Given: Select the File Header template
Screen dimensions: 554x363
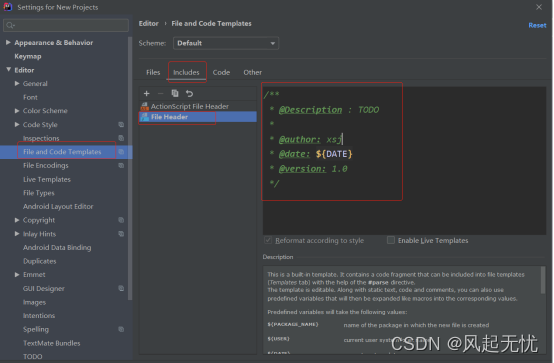Looking at the screenshot, I should click(198, 117).
